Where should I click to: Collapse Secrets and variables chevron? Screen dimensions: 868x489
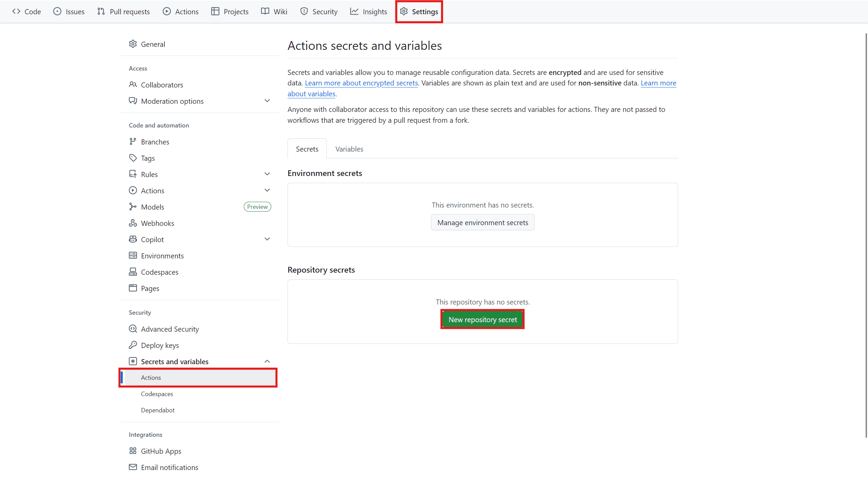[x=267, y=361]
